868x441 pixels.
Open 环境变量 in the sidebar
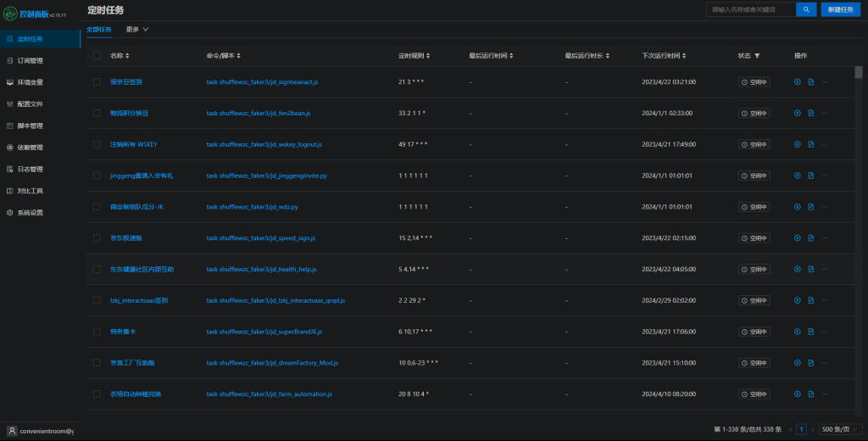[x=31, y=82]
